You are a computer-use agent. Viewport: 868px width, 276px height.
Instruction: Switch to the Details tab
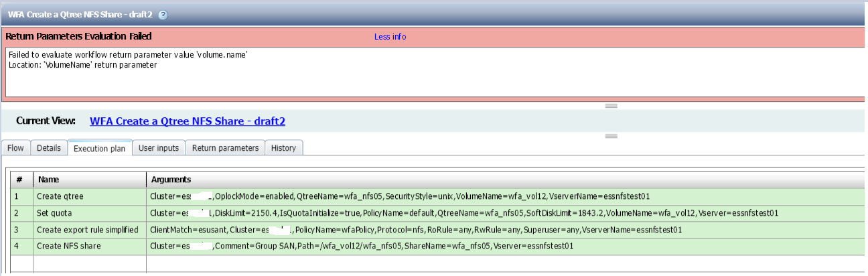pyautogui.click(x=48, y=148)
